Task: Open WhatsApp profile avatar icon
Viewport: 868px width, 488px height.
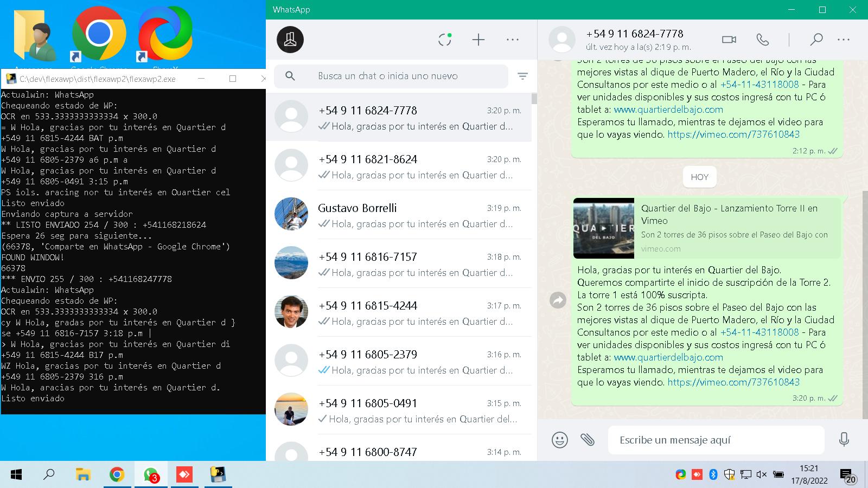Action: tap(290, 40)
